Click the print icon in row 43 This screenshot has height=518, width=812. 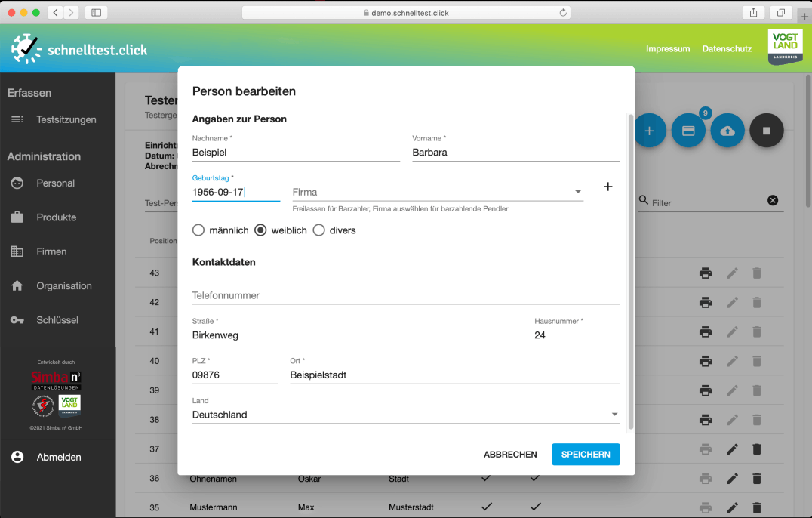click(x=706, y=273)
